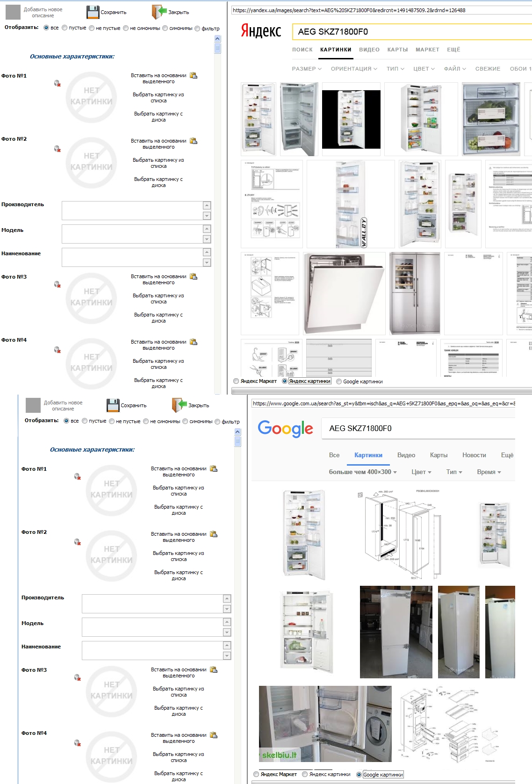This screenshot has width=532, height=784.
Task: Click the Google address bar URL field
Action: tap(383, 403)
